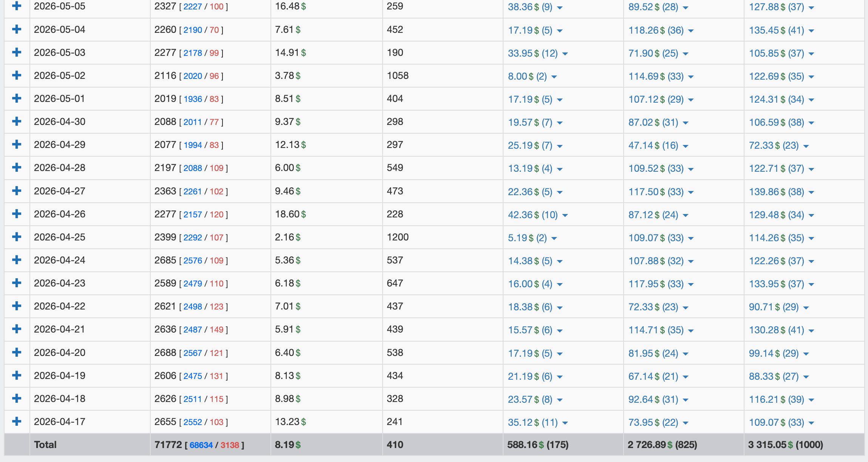This screenshot has width=868, height=462.
Task: Open blue link 2576 in 2026-04-24 row
Action: (193, 260)
